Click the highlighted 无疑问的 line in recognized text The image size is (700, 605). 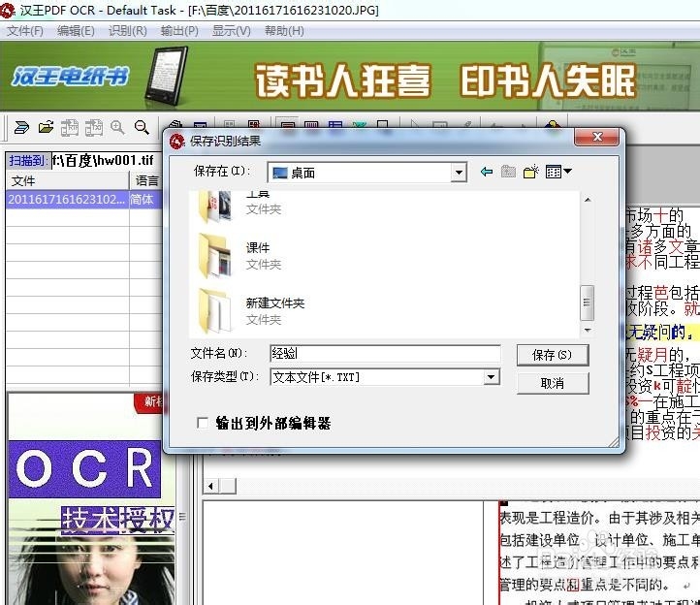tap(662, 332)
